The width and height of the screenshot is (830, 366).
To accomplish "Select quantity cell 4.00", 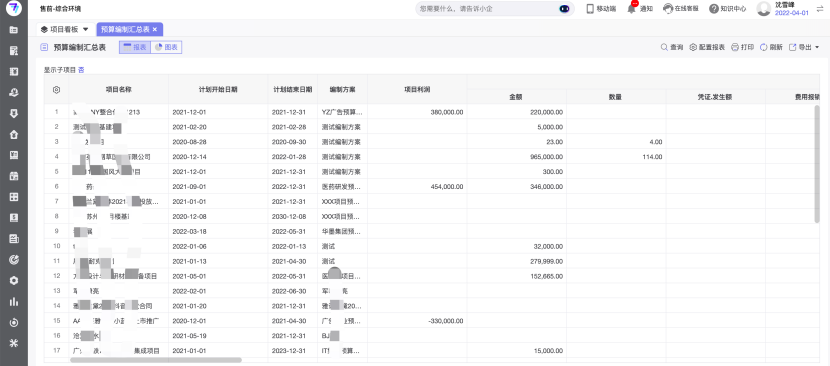I will tap(616, 142).
